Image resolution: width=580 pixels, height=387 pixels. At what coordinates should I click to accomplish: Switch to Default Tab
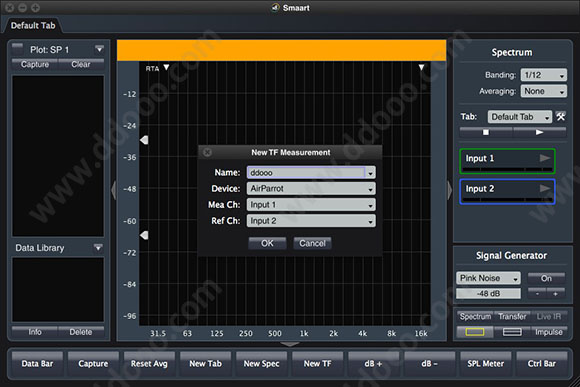pyautogui.click(x=33, y=26)
